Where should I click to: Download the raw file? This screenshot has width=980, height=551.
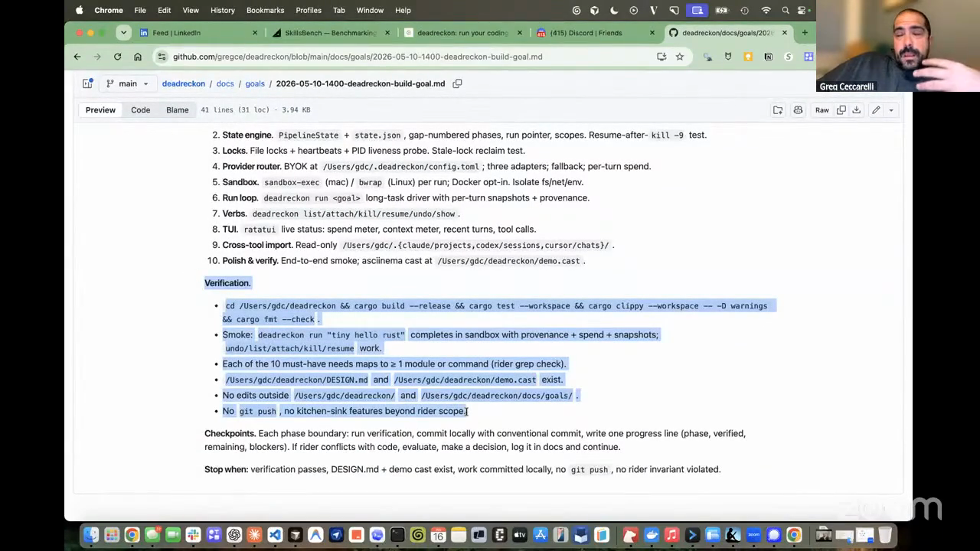pos(857,110)
